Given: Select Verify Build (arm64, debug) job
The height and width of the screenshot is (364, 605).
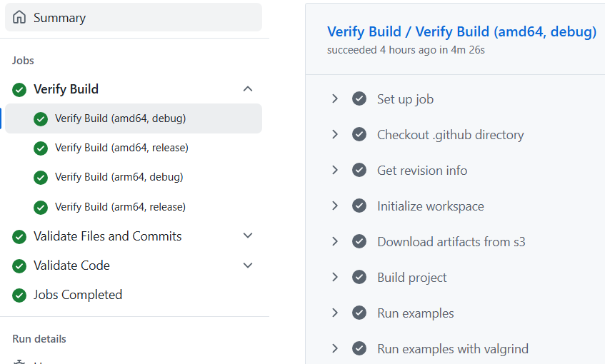Looking at the screenshot, I should tap(119, 177).
